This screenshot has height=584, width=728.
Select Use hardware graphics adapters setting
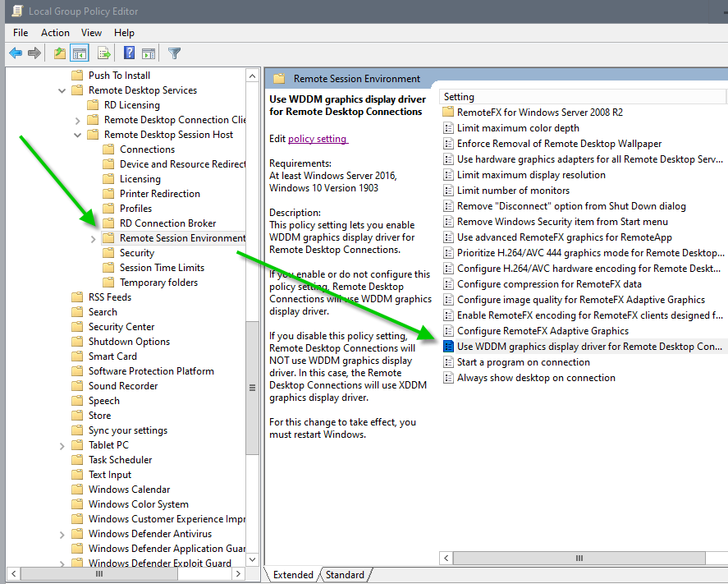[589, 159]
